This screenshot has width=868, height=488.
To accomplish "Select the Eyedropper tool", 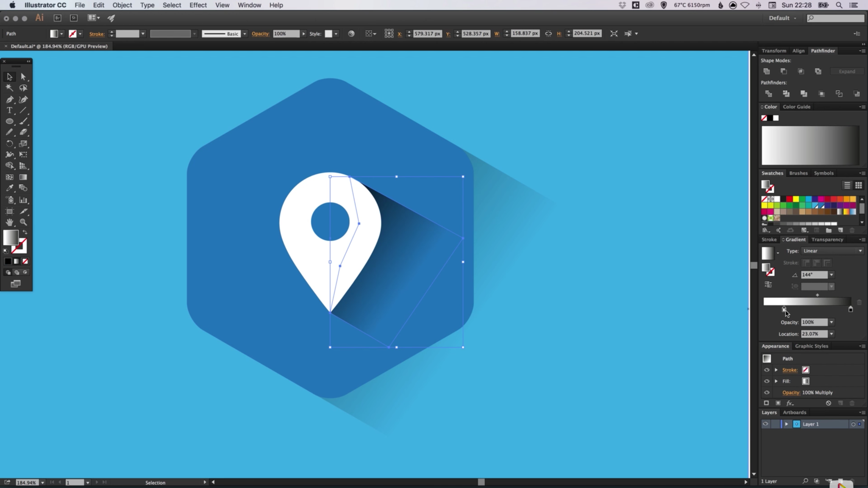I will [9, 188].
